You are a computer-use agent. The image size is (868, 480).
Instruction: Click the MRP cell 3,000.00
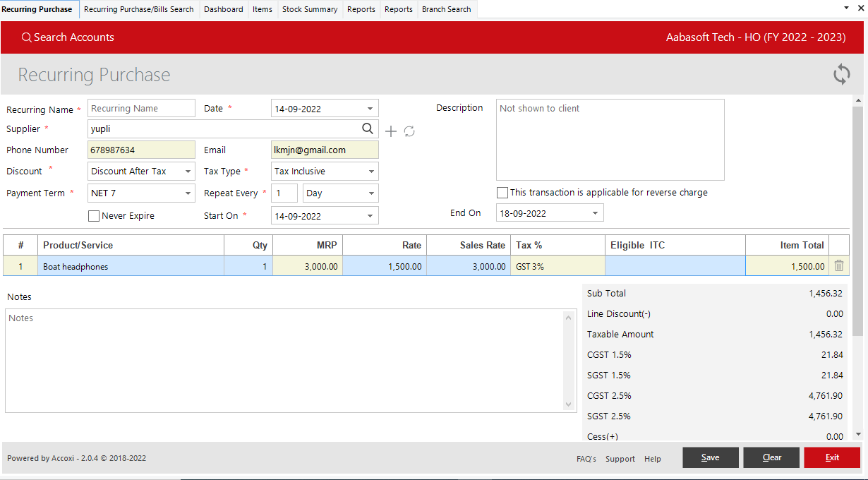[x=308, y=266]
